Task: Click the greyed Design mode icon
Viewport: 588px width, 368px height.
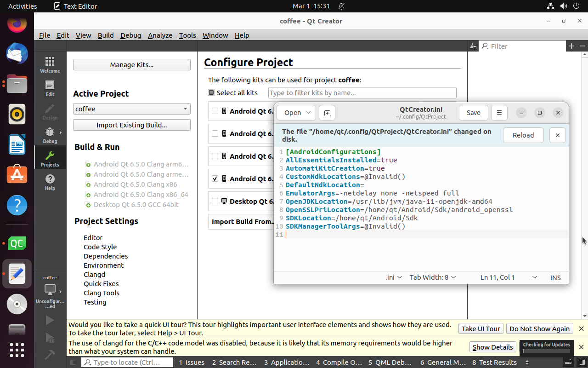Action: [50, 112]
